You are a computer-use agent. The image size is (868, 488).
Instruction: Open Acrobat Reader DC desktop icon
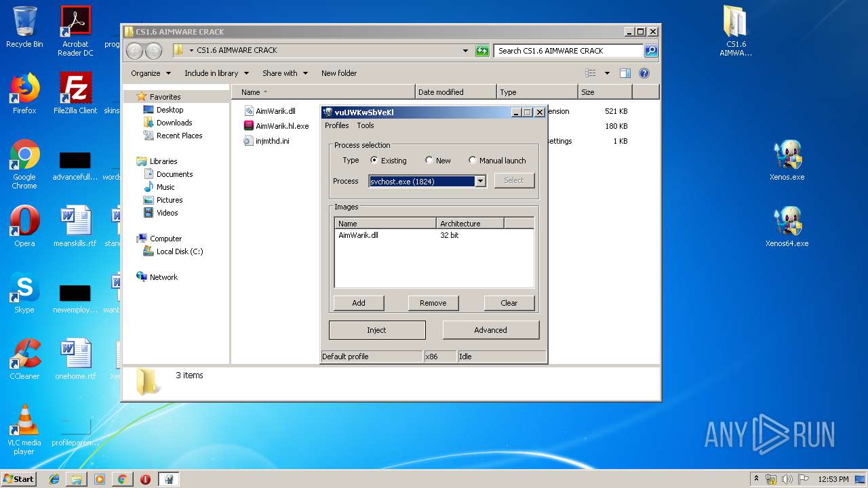coord(75,31)
